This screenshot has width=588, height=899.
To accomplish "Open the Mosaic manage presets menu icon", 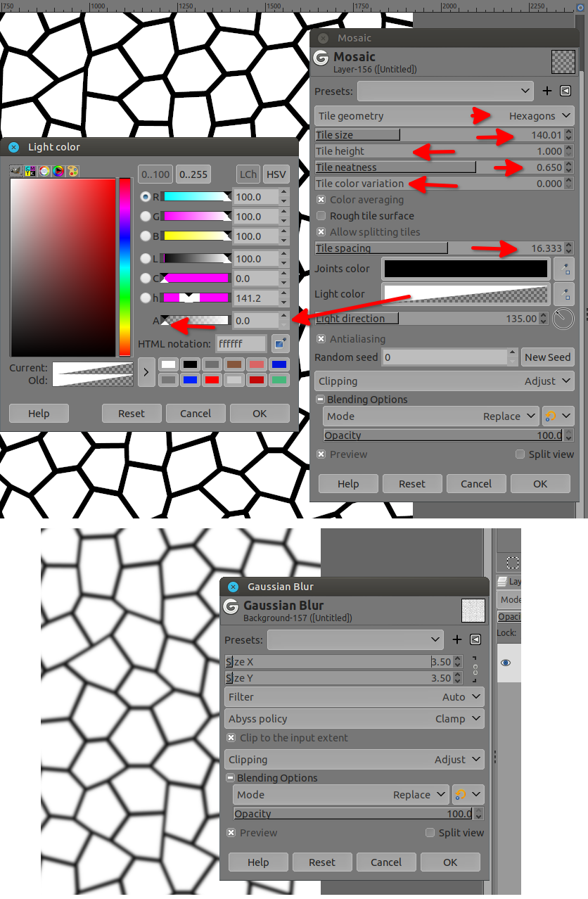I will click(x=565, y=91).
